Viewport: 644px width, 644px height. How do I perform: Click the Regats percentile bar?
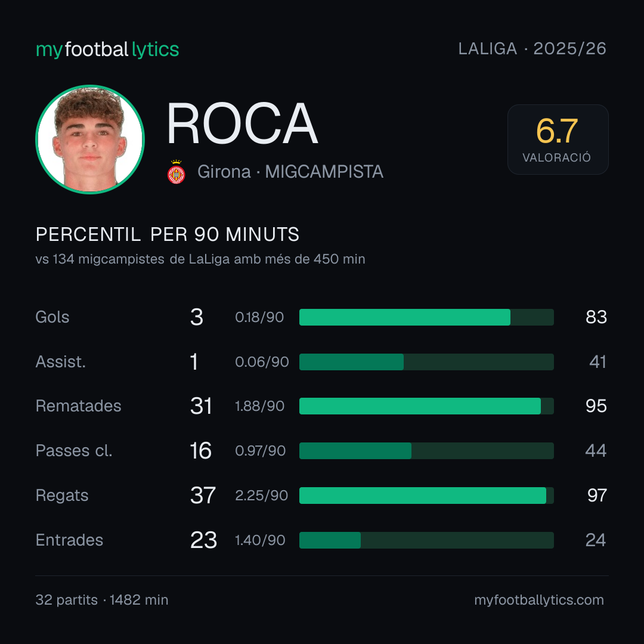point(426,496)
